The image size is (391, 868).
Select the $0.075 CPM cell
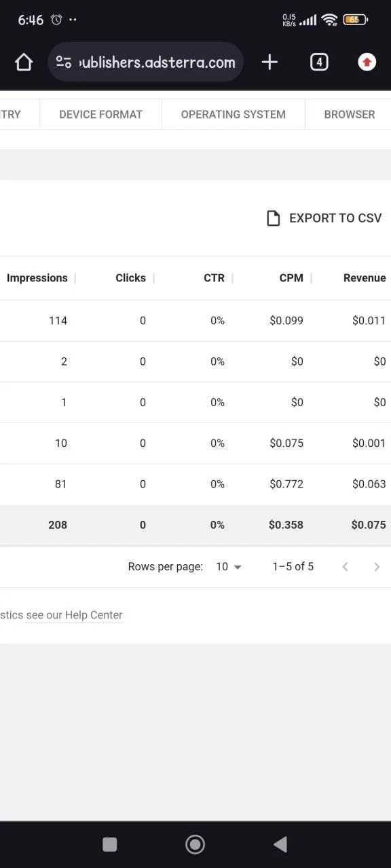[286, 443]
